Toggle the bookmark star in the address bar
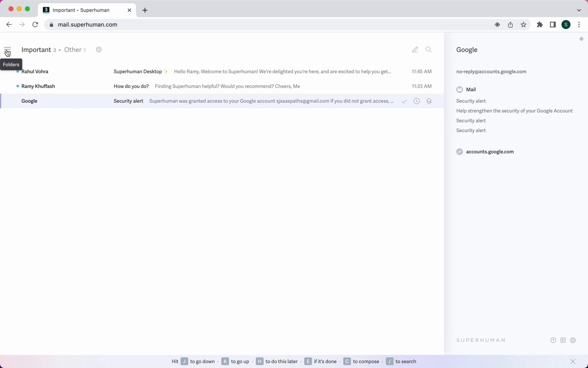 click(523, 24)
